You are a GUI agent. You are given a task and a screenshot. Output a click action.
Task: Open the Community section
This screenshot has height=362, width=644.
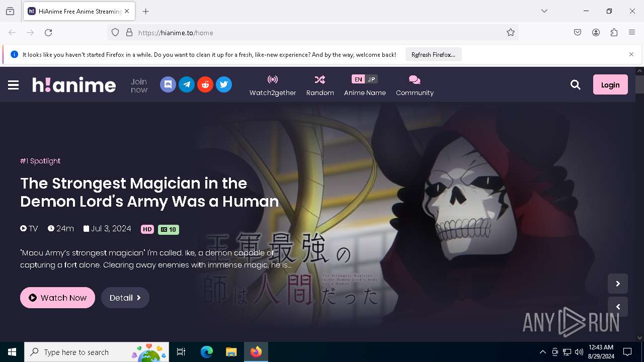415,85
